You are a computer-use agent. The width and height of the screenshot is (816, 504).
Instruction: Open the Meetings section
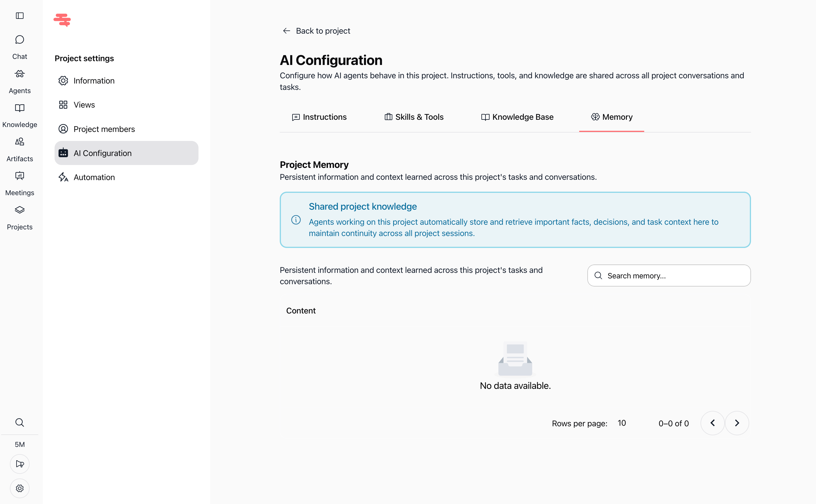[x=20, y=183]
